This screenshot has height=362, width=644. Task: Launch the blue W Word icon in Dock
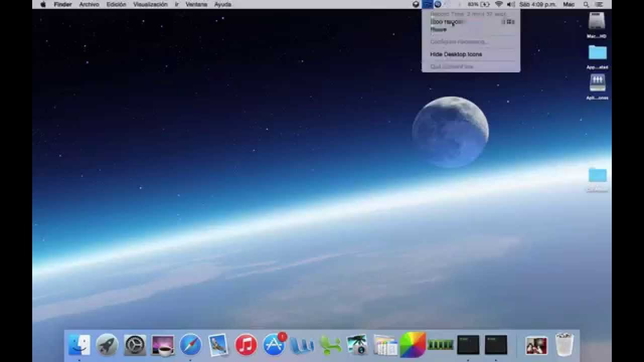click(x=302, y=345)
